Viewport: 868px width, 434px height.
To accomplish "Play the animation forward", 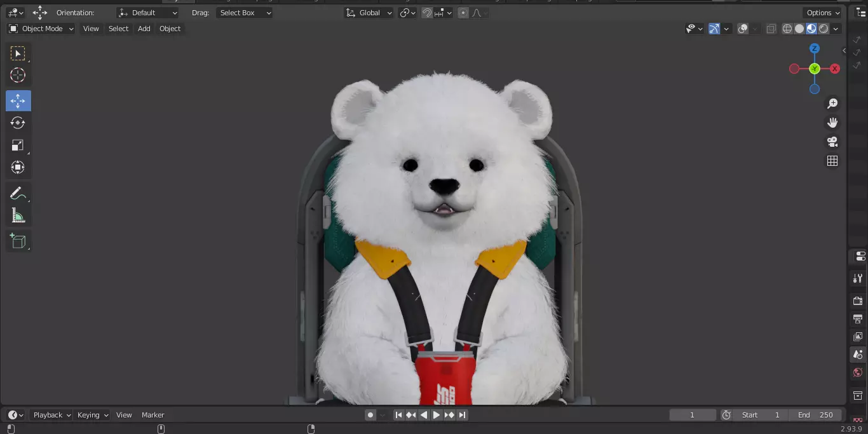I will tap(437, 415).
